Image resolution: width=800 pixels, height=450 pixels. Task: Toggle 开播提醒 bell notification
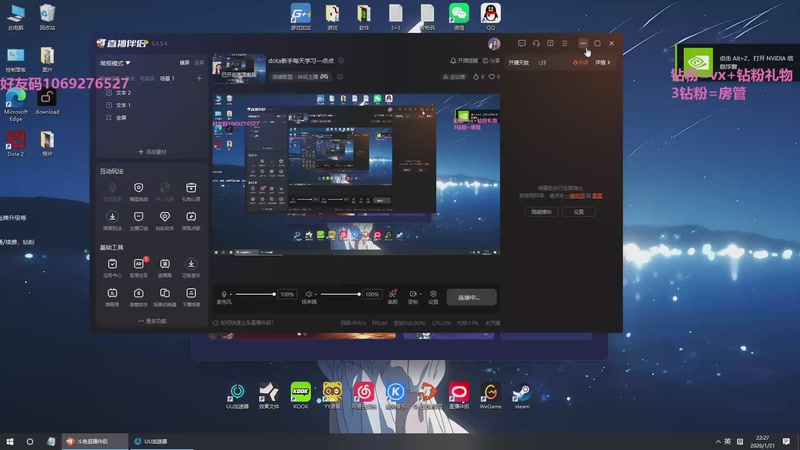(464, 61)
